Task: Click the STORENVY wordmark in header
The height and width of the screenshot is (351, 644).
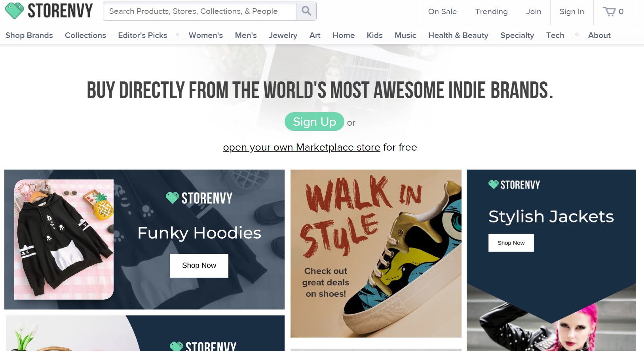Action: 60,11
